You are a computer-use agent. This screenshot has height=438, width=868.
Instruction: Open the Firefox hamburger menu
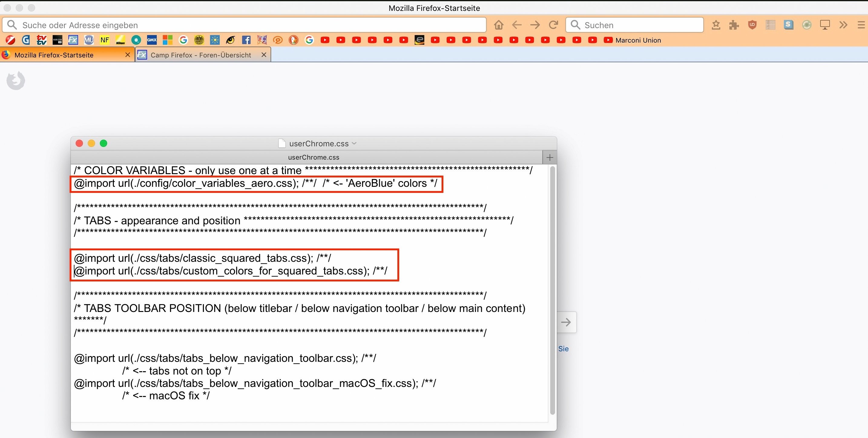click(861, 25)
